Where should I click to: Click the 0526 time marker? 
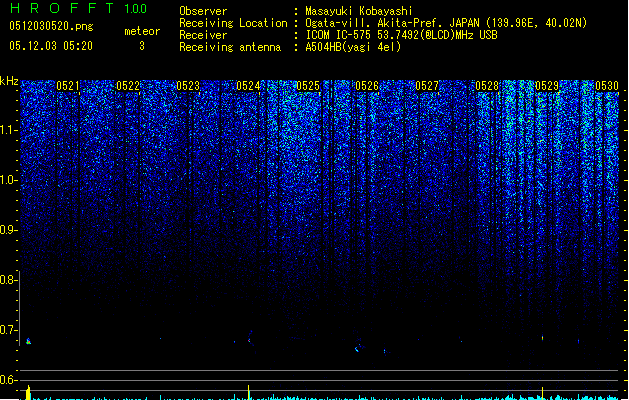coord(367,86)
